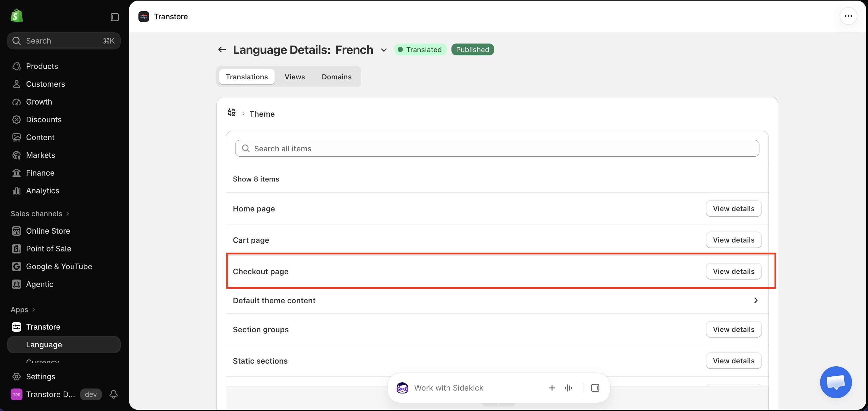Open the blue chat support bubble
This screenshot has width=868, height=411.
pos(836,382)
